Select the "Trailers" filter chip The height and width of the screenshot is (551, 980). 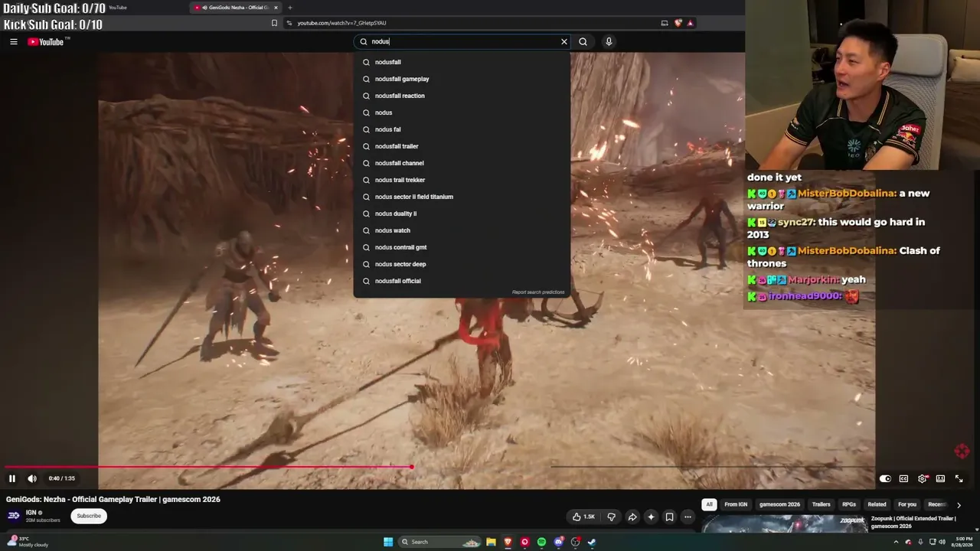[x=822, y=505]
